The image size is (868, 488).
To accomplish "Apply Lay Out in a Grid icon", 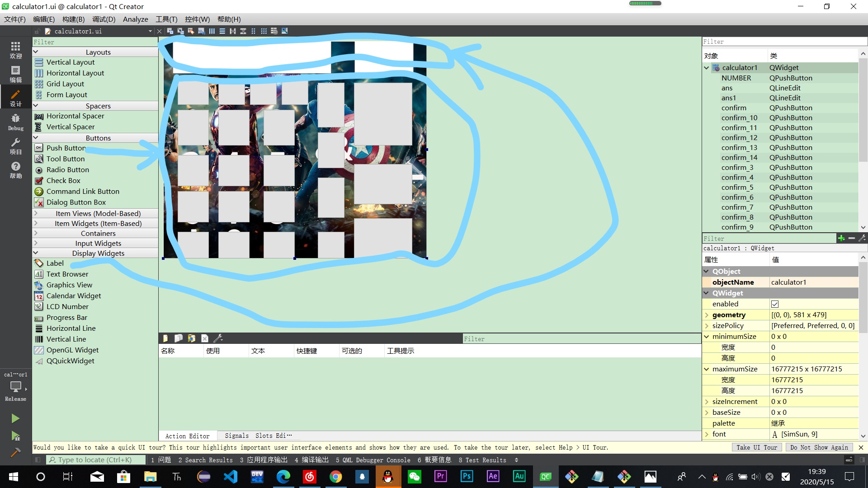I will point(264,31).
